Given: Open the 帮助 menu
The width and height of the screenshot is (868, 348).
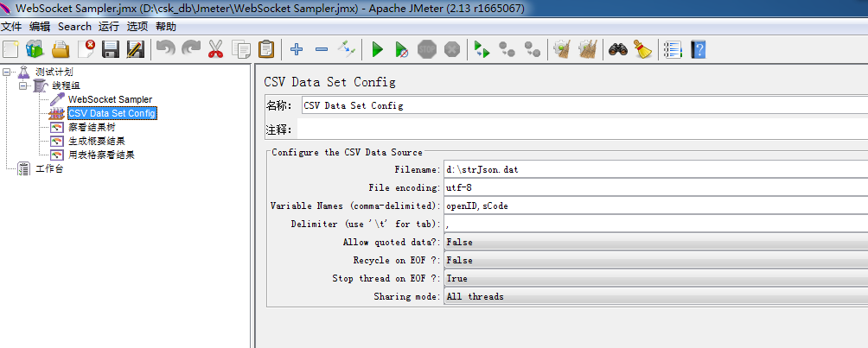Looking at the screenshot, I should pos(165,27).
